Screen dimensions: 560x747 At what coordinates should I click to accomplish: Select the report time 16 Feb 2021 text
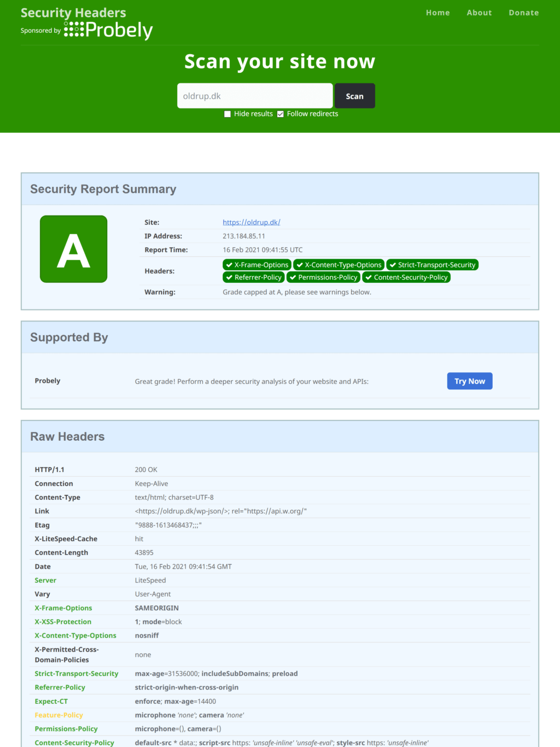click(262, 250)
